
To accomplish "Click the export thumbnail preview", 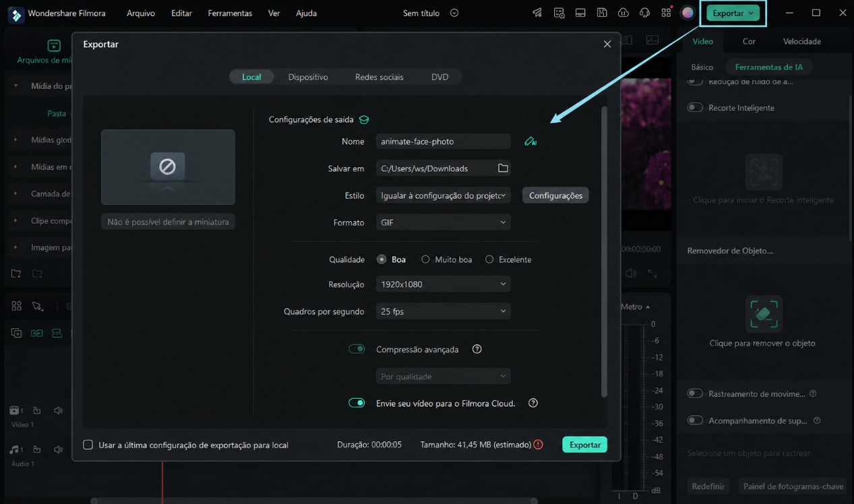I will click(168, 167).
